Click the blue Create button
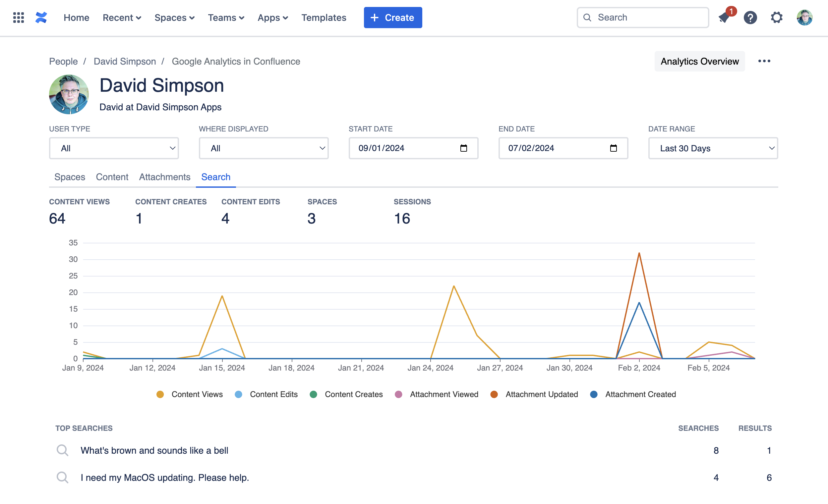 392,18
